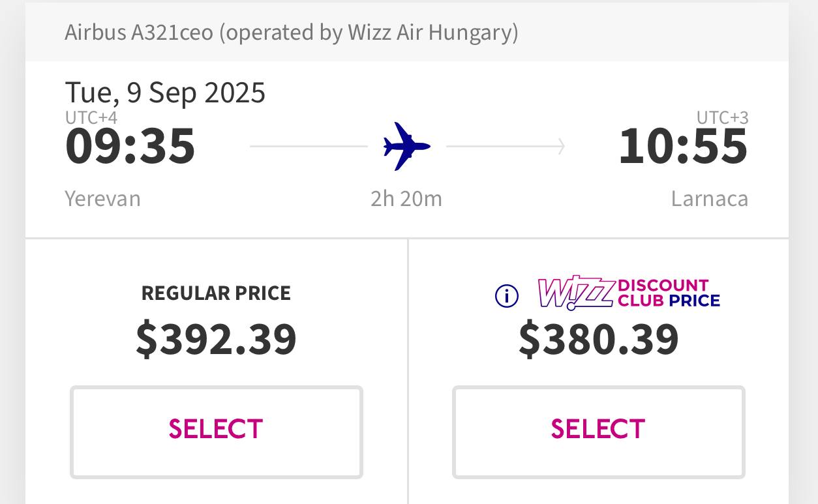Tap the REGULAR PRICE heading
This screenshot has height=504, width=818.
(x=216, y=293)
